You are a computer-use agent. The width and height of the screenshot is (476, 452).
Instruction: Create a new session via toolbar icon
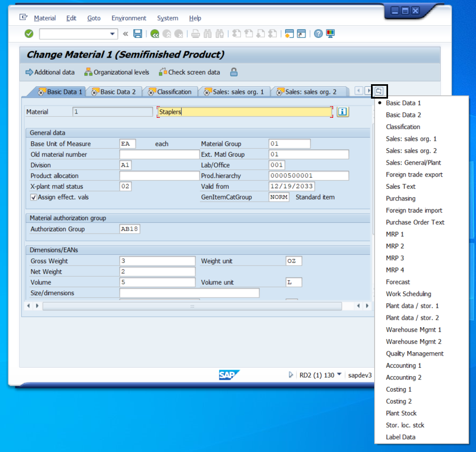(x=289, y=34)
